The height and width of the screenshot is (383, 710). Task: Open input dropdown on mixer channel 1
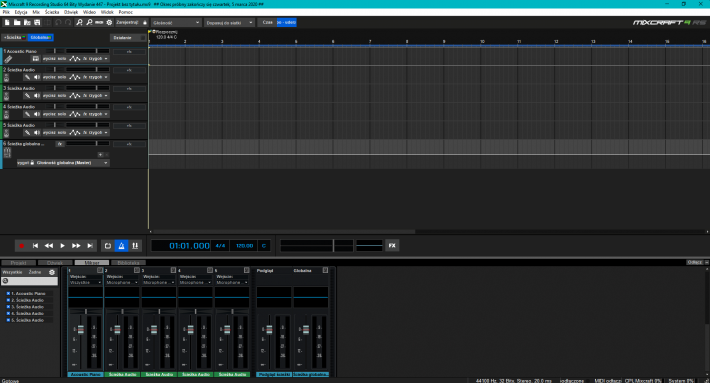(x=85, y=282)
